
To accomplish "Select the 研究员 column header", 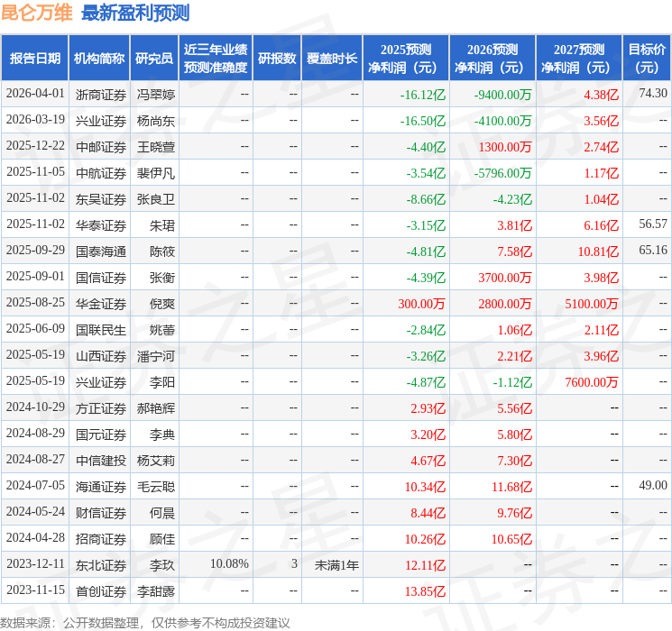I will coord(154,58).
